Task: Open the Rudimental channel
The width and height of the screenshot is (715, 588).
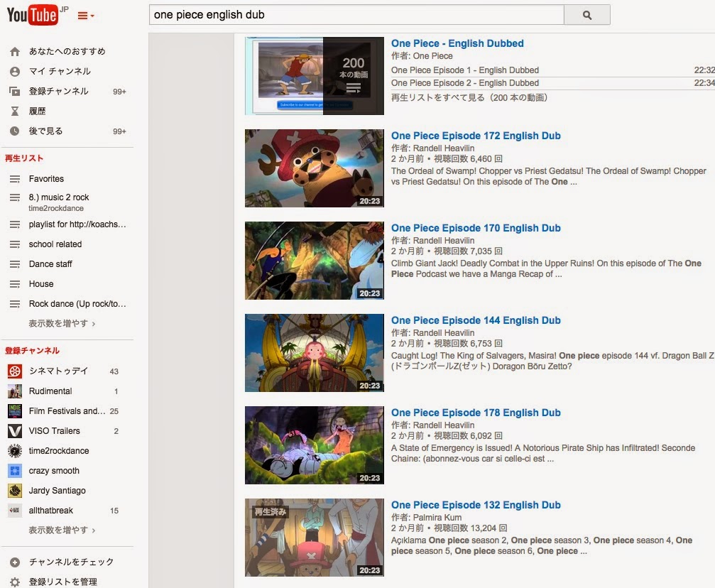Action: pyautogui.click(x=50, y=391)
